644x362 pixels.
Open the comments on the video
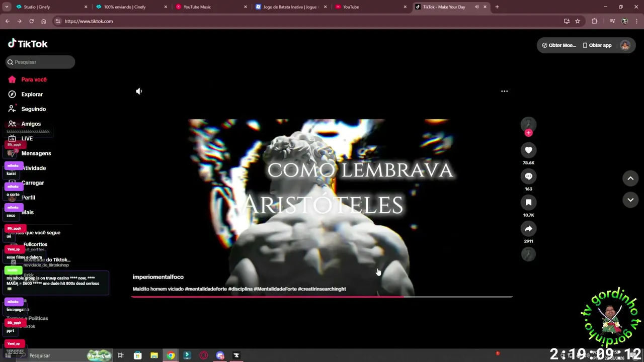528,176
